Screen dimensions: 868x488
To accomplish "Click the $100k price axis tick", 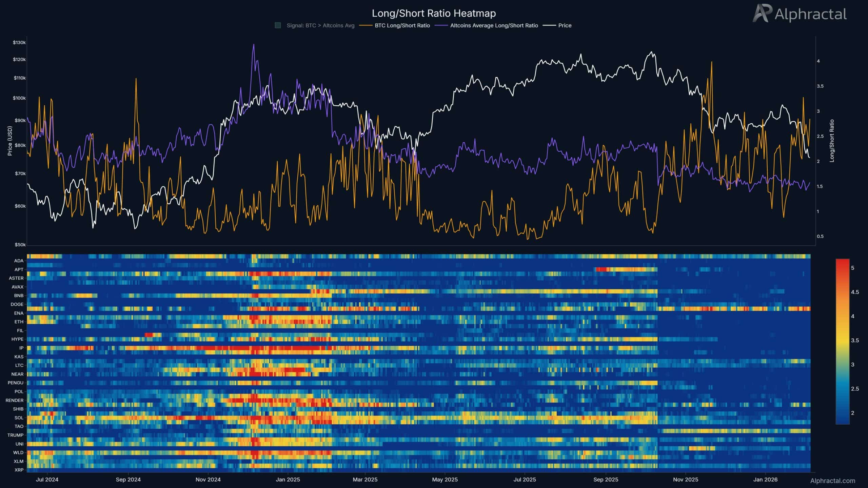I will point(19,98).
